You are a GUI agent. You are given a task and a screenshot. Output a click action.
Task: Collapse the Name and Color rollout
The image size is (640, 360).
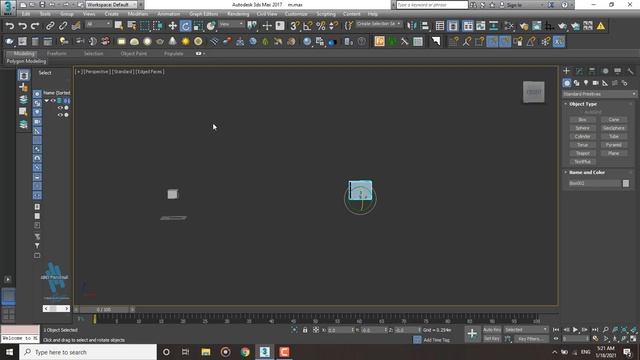[x=587, y=172]
